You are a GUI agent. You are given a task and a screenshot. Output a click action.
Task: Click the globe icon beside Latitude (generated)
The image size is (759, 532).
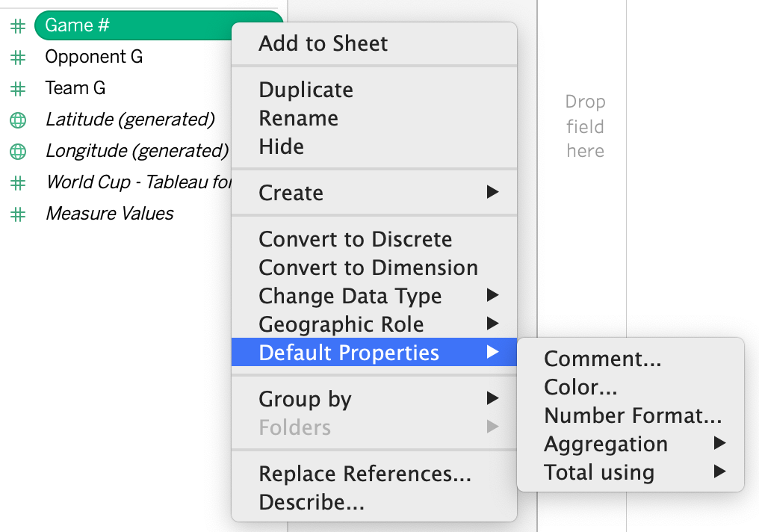(18, 120)
